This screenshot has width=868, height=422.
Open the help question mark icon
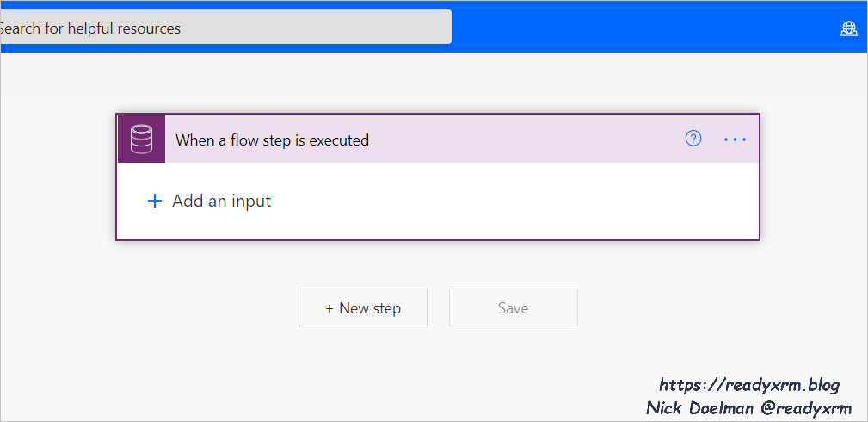tap(693, 139)
